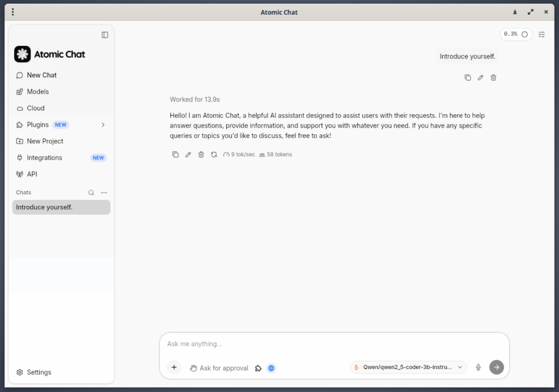Open model parameters sliders icon
The width and height of the screenshot is (559, 392).
[x=542, y=34]
